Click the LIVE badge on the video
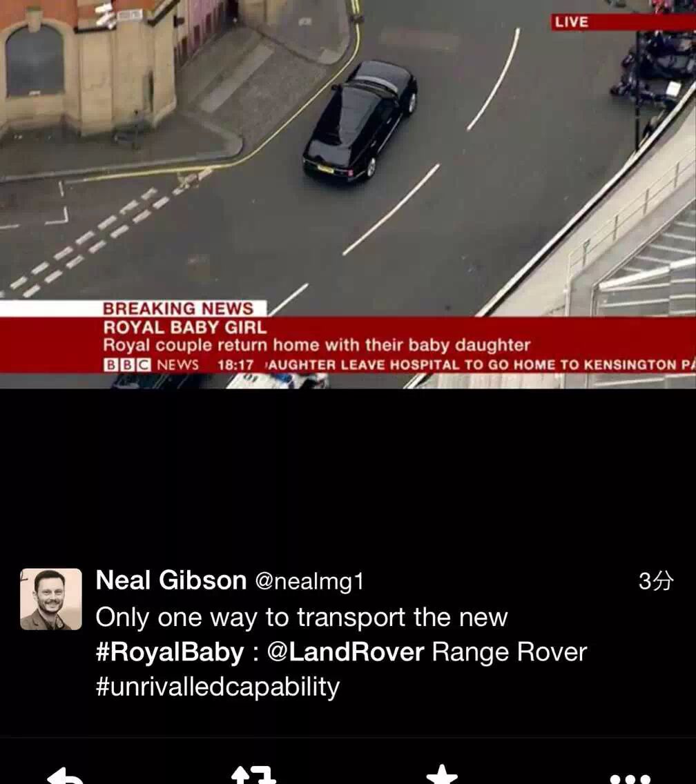Image resolution: width=696 pixels, height=784 pixels. click(x=571, y=22)
